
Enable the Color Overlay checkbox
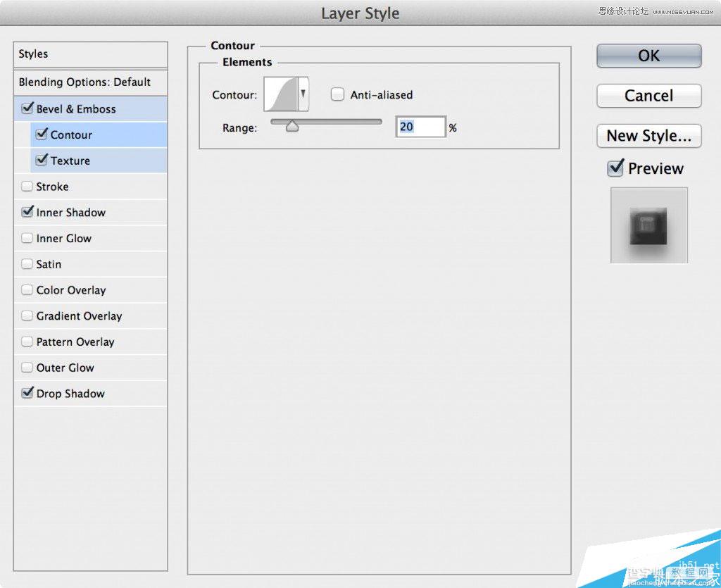point(27,289)
